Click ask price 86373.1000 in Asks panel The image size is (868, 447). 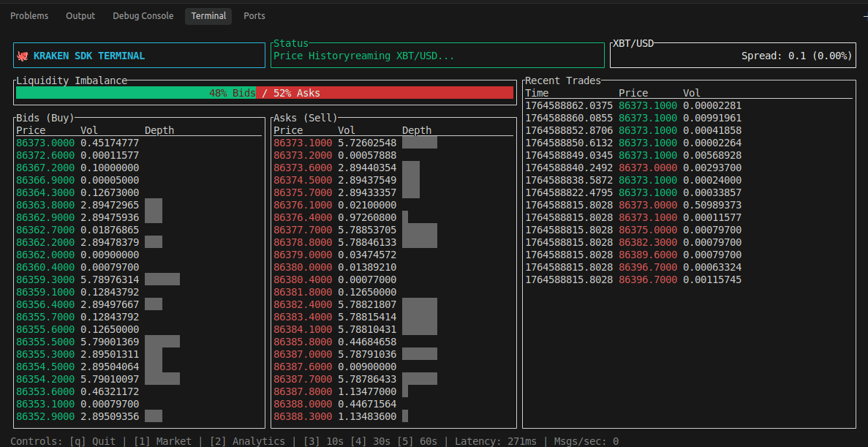302,143
